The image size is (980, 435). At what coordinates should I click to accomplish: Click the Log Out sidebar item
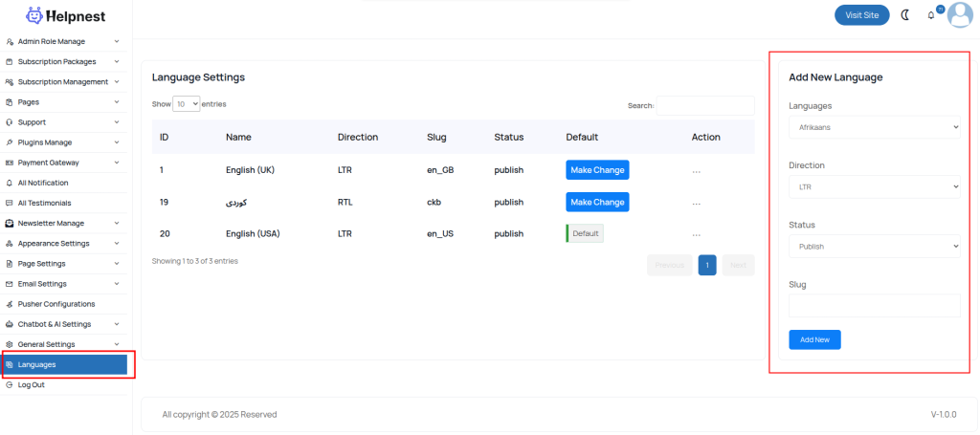click(31, 384)
